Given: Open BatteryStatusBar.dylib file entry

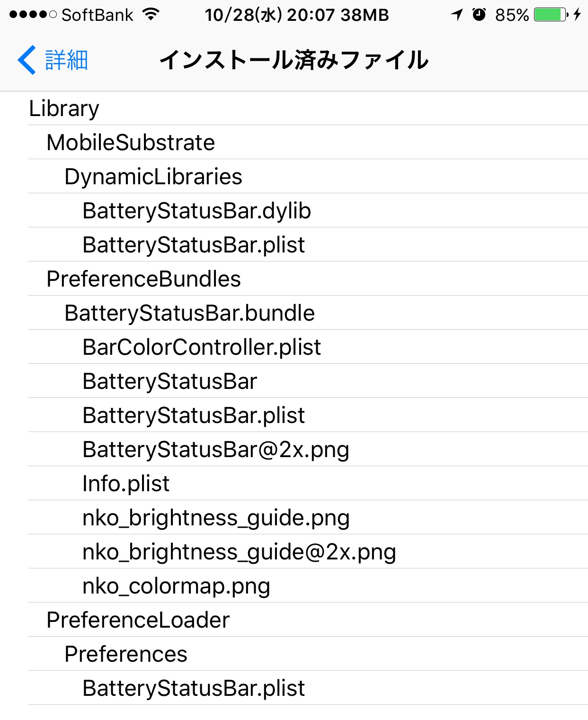Looking at the screenshot, I should pyautogui.click(x=308, y=211).
